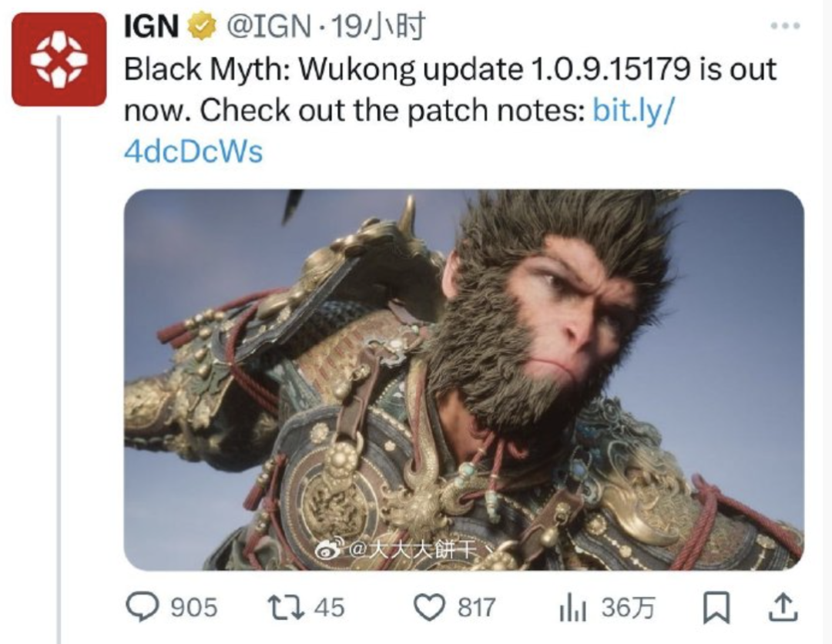Enlarge the Wukong monkey image

tap(464, 380)
